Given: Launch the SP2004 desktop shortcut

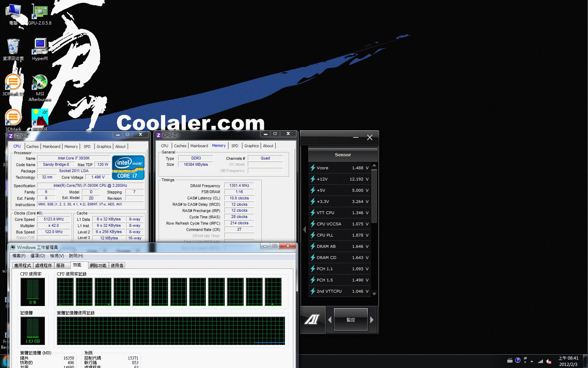Looking at the screenshot, I should pos(40,120).
